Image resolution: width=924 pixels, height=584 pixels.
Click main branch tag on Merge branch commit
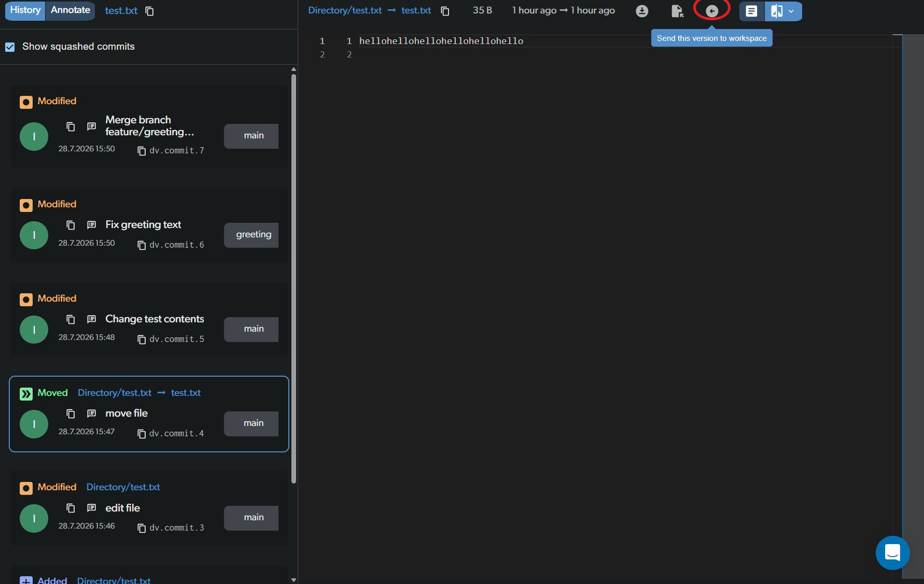point(251,136)
